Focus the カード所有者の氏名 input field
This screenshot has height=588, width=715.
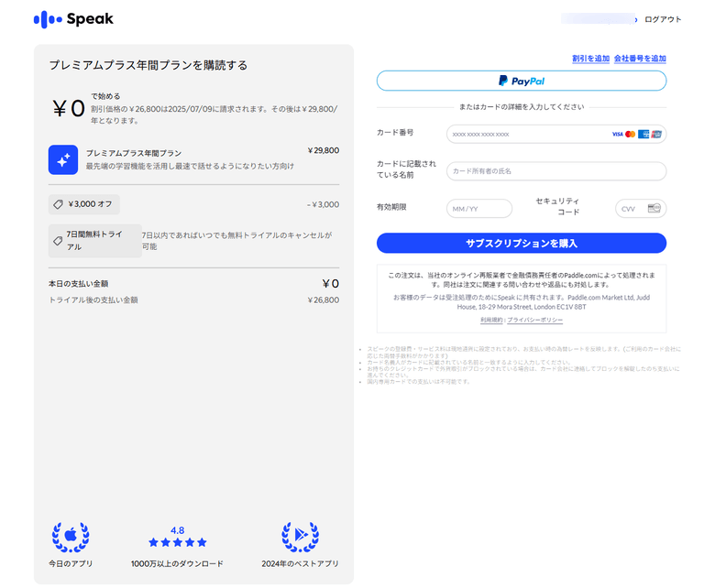click(556, 171)
